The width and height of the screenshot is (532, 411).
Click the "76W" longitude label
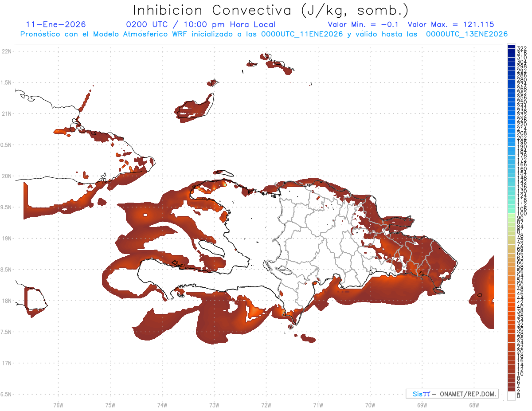pos(58,405)
